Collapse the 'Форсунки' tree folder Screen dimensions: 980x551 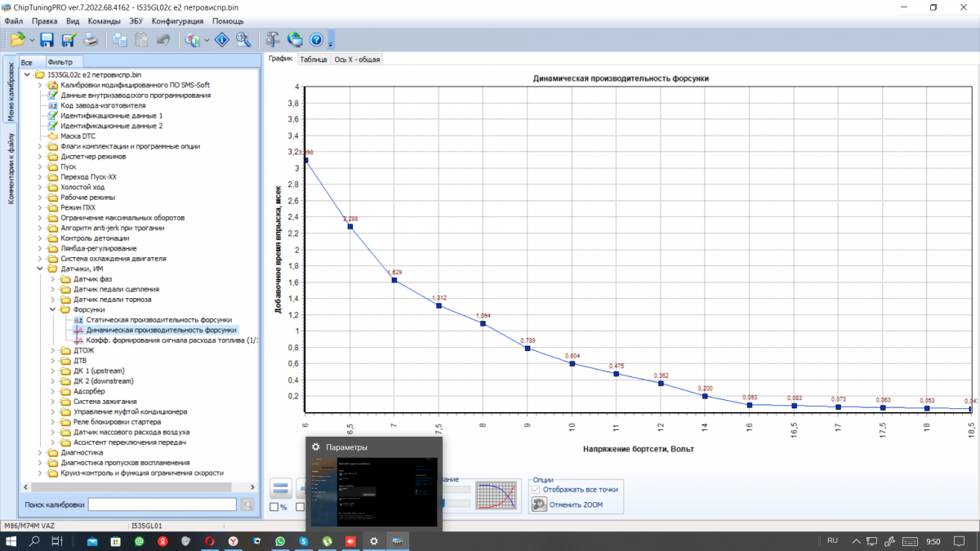[x=53, y=309]
